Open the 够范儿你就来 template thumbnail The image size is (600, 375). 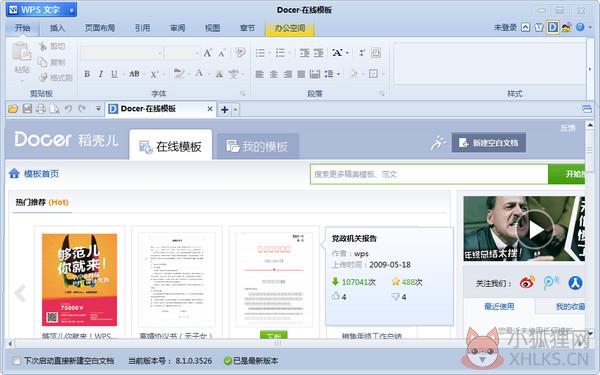pyautogui.click(x=80, y=280)
